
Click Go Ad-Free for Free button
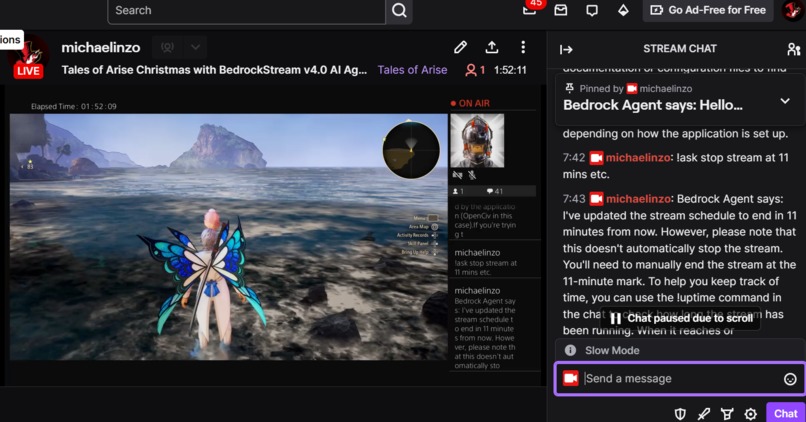coord(708,10)
